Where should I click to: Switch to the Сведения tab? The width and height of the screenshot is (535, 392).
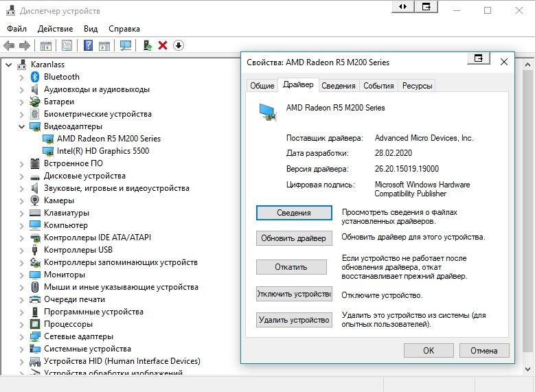pyautogui.click(x=339, y=86)
